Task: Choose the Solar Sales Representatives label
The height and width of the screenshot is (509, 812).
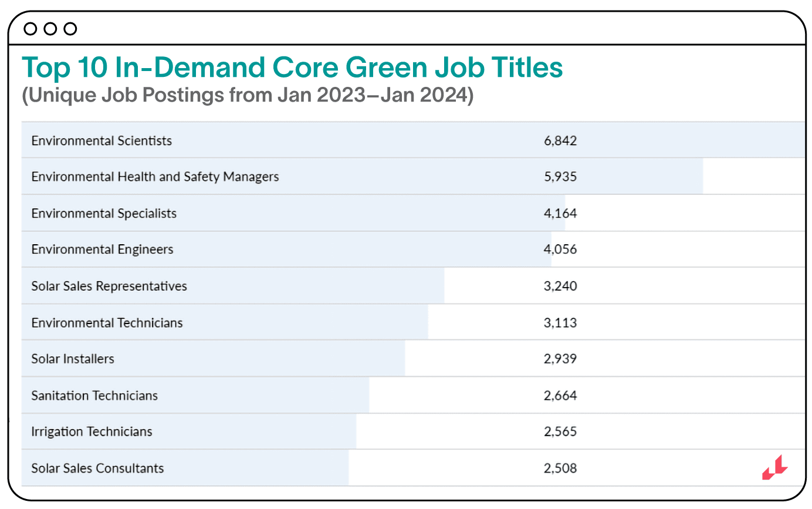Action: pyautogui.click(x=109, y=286)
